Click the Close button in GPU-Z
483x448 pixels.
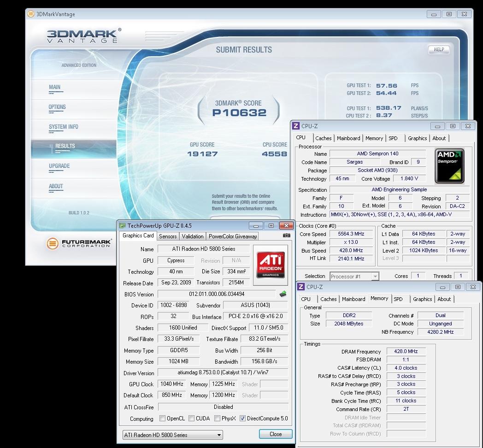click(x=276, y=434)
